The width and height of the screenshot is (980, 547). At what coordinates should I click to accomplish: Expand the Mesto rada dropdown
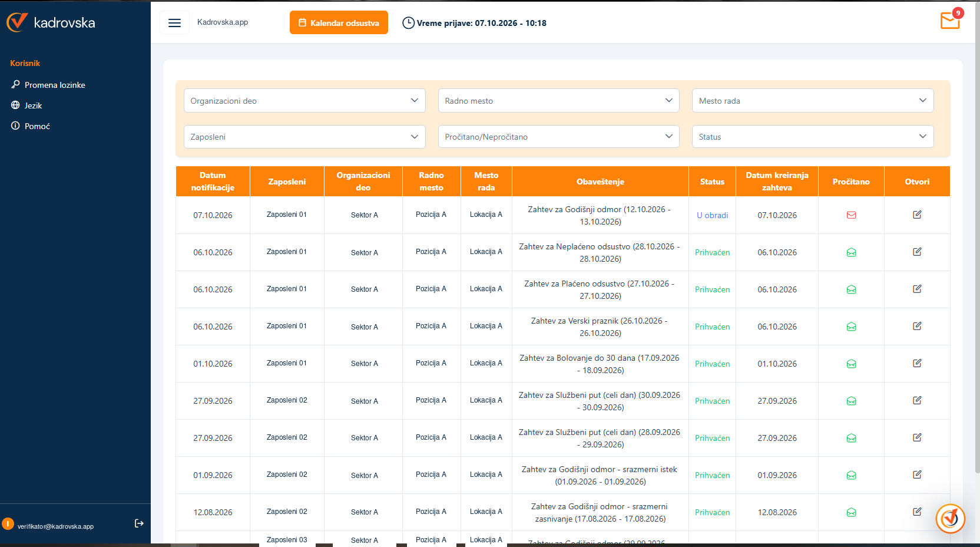point(813,101)
